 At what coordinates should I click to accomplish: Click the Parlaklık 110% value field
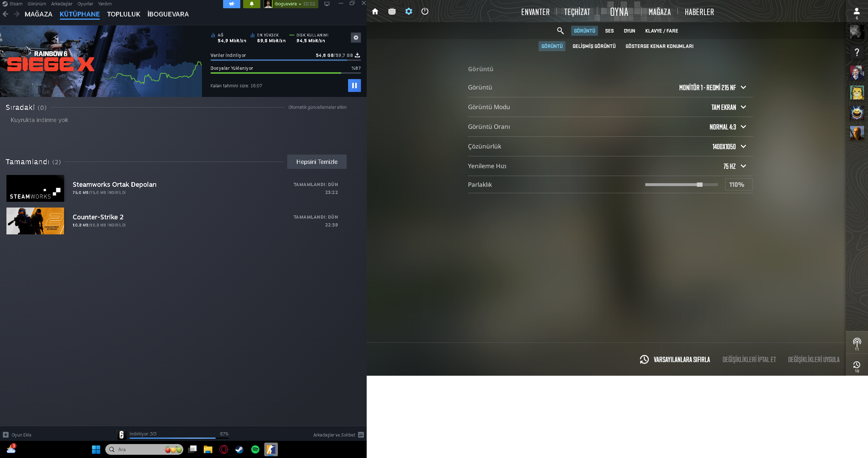(739, 185)
